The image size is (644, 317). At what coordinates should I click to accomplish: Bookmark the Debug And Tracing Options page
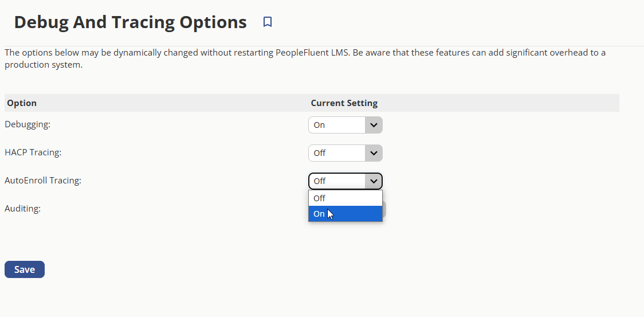[x=268, y=22]
